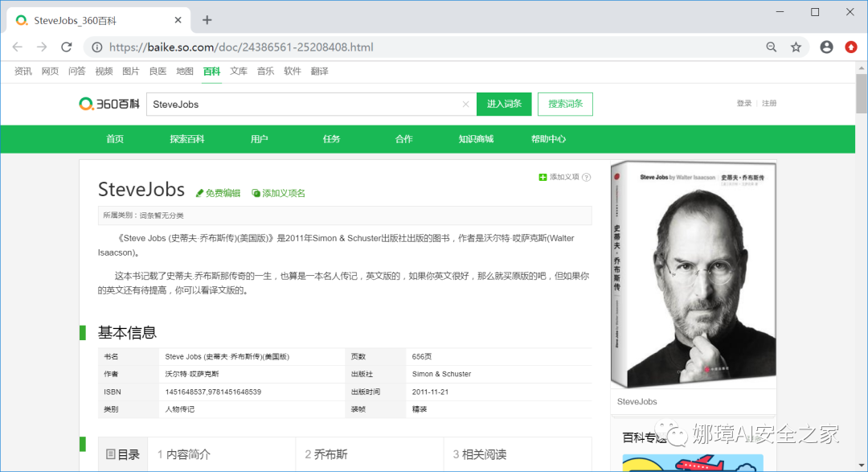Viewport: 868px width, 472px height.
Task: Click the 添加义项名 link
Action: (278, 193)
